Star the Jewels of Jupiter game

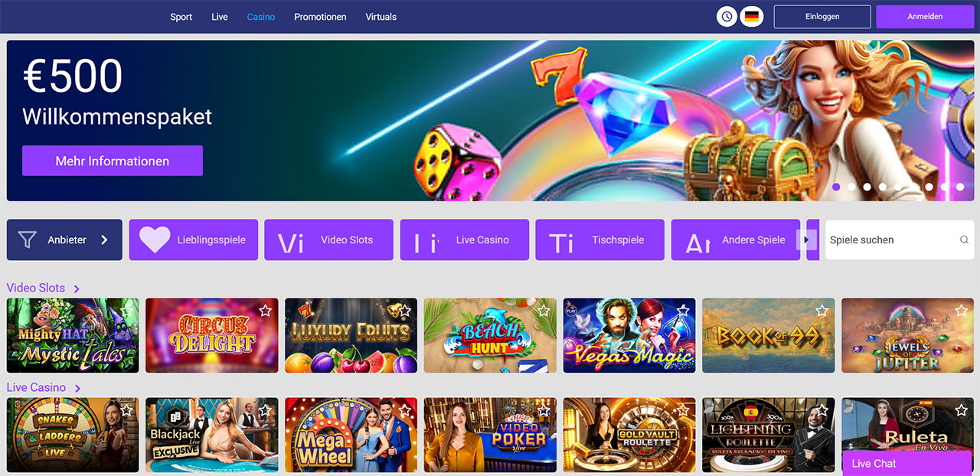point(962,311)
